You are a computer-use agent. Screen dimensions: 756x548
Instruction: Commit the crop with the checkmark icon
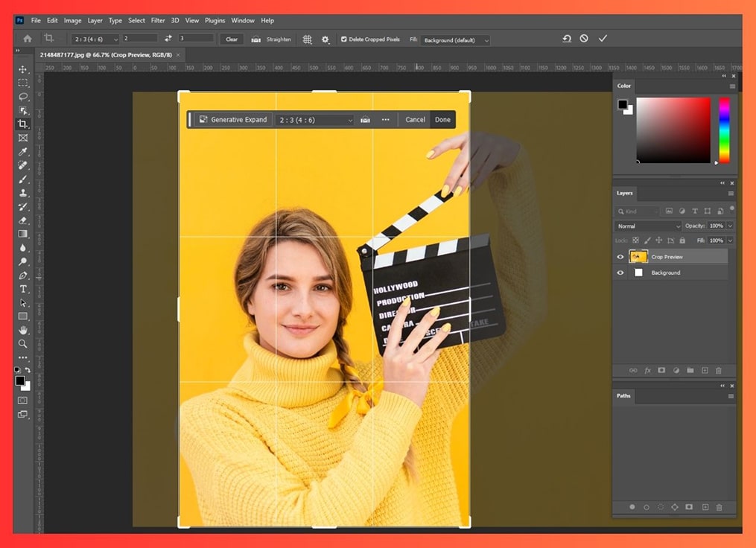(603, 39)
